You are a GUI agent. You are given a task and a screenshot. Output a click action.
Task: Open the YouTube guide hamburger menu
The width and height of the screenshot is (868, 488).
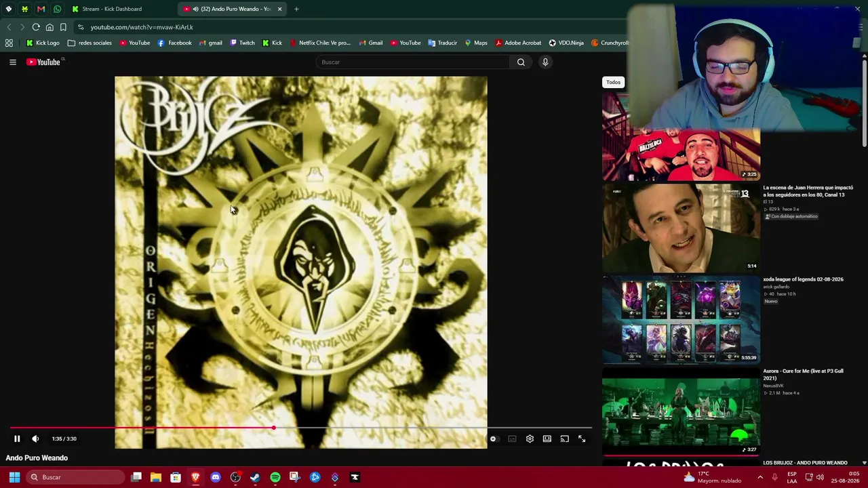pos(12,62)
